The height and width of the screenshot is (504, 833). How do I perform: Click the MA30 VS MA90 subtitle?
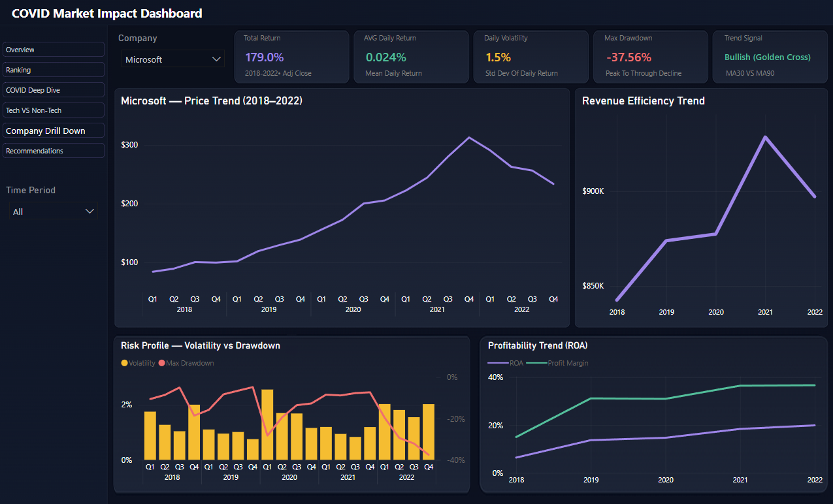point(750,73)
